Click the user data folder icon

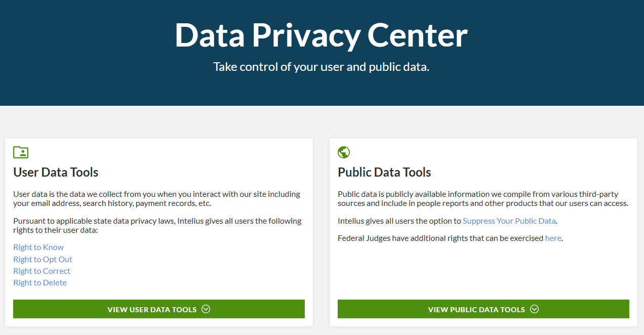[21, 152]
